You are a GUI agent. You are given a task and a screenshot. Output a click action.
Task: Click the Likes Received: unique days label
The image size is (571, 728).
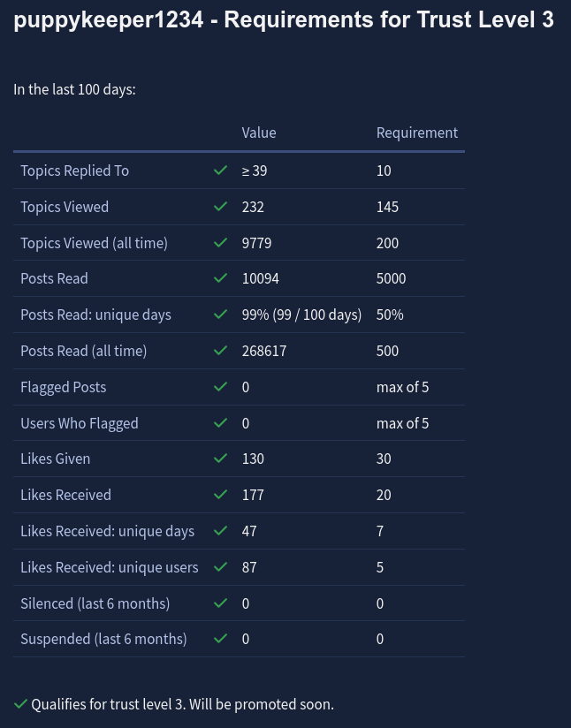(x=107, y=531)
